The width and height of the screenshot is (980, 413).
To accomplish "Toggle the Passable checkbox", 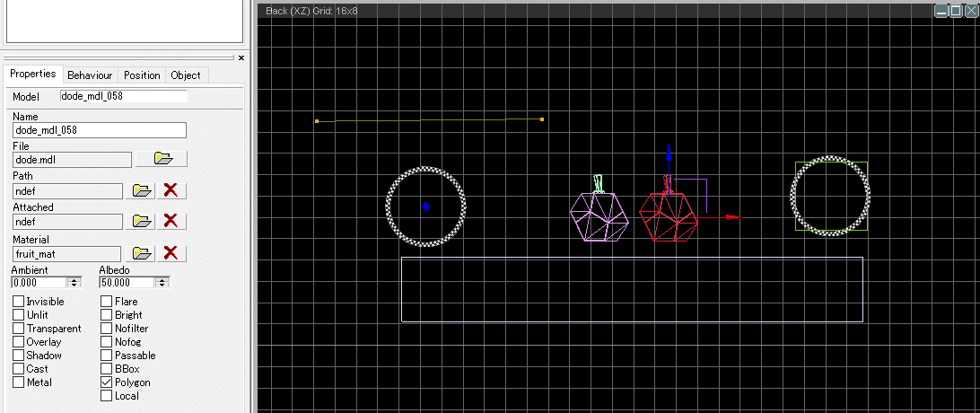I will [106, 356].
